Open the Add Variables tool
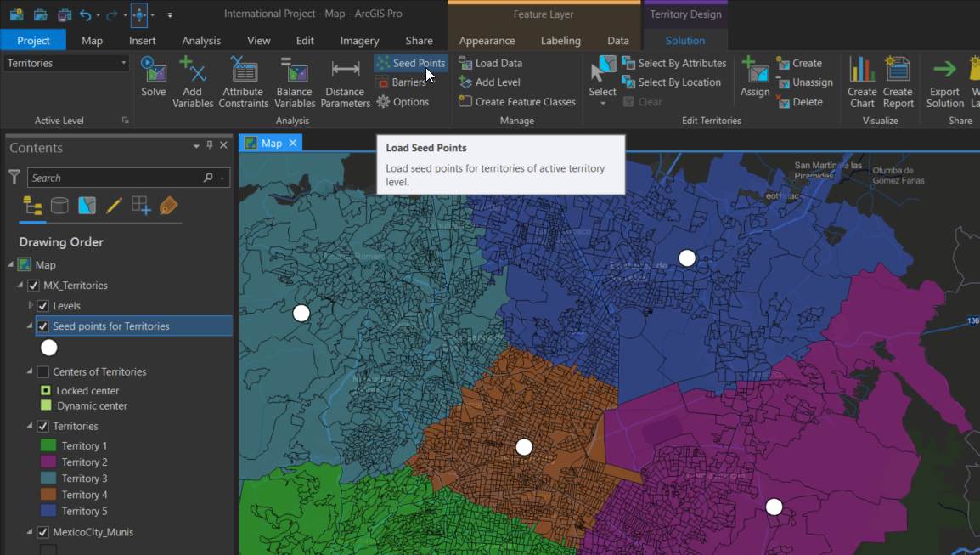Screen dimensions: 980x555 point(193,82)
